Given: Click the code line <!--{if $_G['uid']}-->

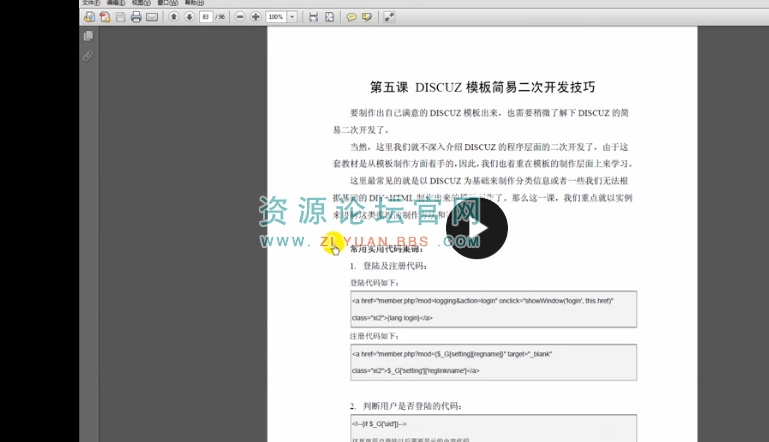Looking at the screenshot, I should pos(379,424).
